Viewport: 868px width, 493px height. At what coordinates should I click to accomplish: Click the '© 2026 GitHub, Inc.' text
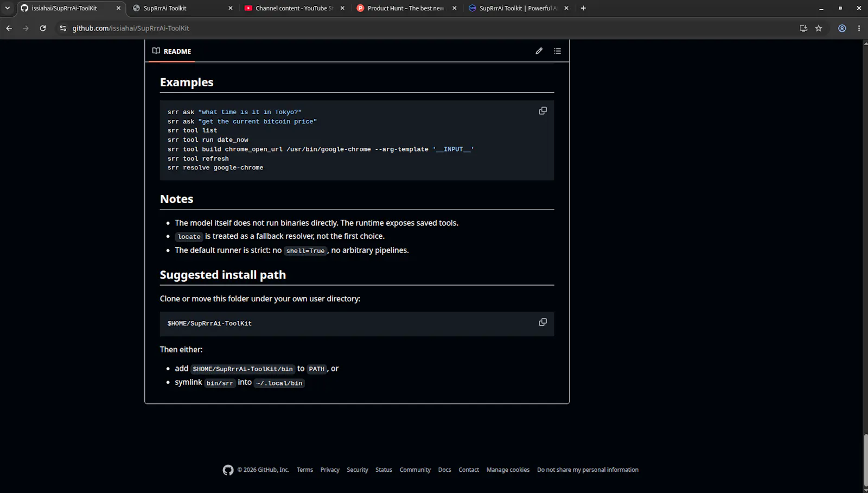tap(263, 470)
